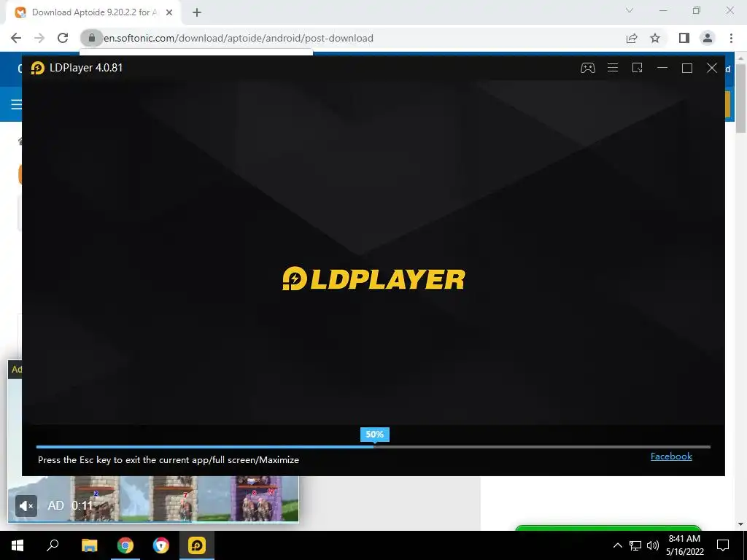The width and height of the screenshot is (747, 560).
Task: Open Chrome profile avatar
Action: click(708, 38)
